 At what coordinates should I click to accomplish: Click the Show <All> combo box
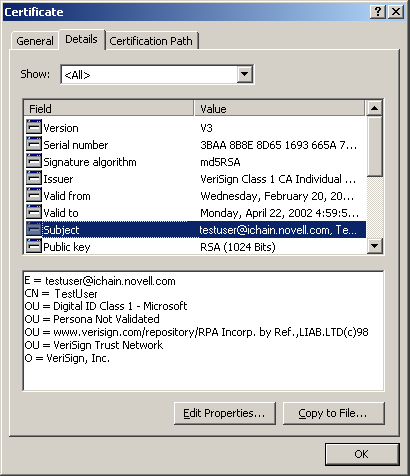[x=157, y=74]
